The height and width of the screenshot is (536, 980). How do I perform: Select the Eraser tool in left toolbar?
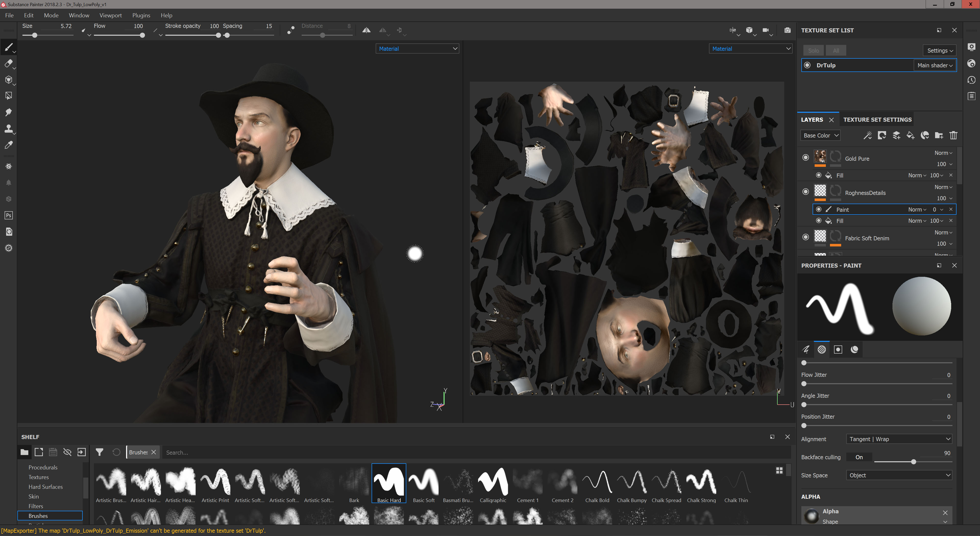click(8, 64)
